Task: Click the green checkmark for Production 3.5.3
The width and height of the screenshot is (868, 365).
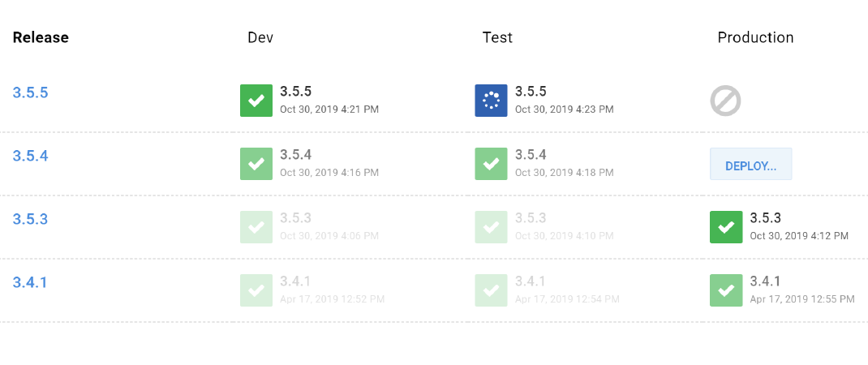Action: point(726,226)
